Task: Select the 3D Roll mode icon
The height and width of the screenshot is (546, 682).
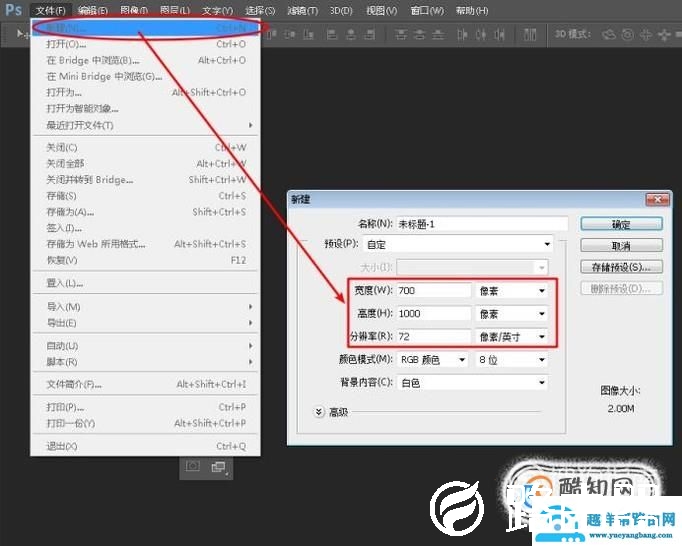Action: click(627, 34)
